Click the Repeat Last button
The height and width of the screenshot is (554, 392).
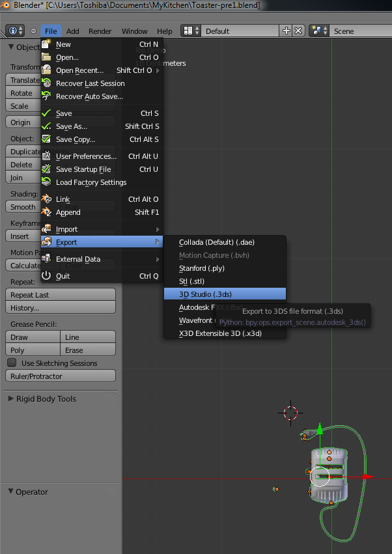(61, 295)
